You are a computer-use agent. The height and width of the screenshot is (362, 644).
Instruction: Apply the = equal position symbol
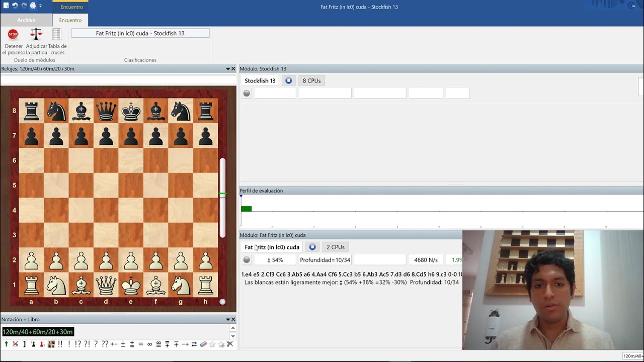[x=140, y=344]
